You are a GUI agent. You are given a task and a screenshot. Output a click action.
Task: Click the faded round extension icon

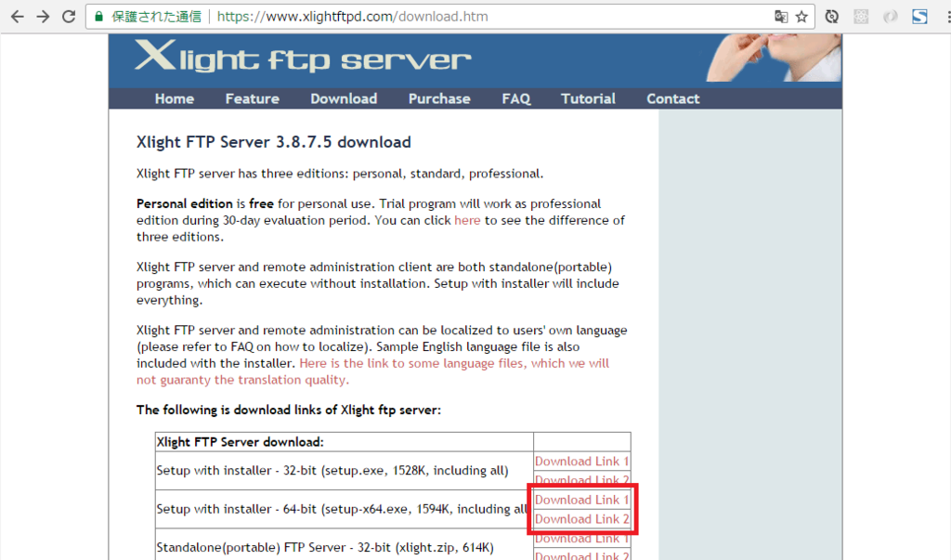(891, 17)
